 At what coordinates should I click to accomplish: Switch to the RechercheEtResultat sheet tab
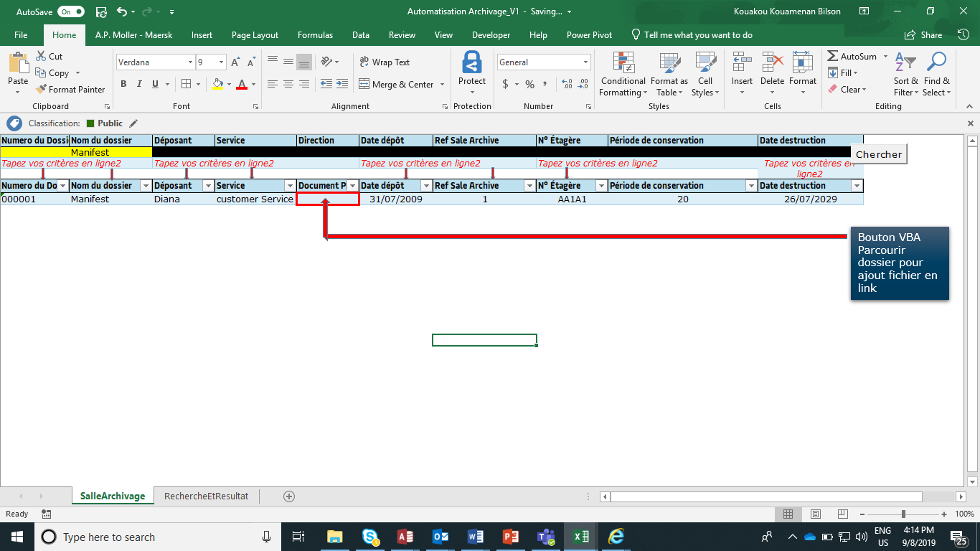click(206, 496)
